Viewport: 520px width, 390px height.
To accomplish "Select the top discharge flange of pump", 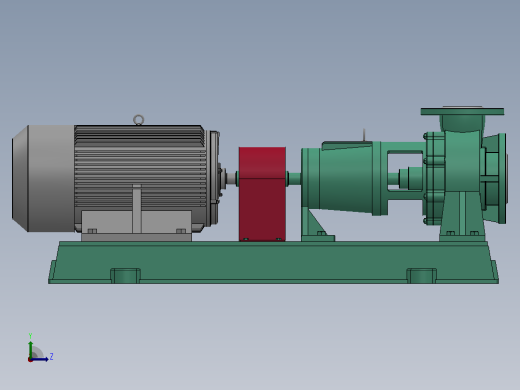I will click(462, 111).
